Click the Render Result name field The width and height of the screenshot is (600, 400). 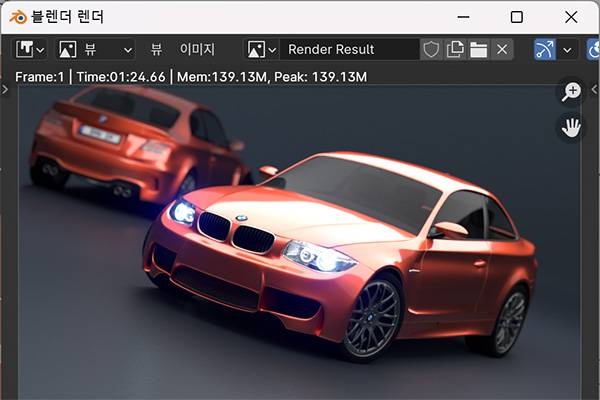click(348, 49)
